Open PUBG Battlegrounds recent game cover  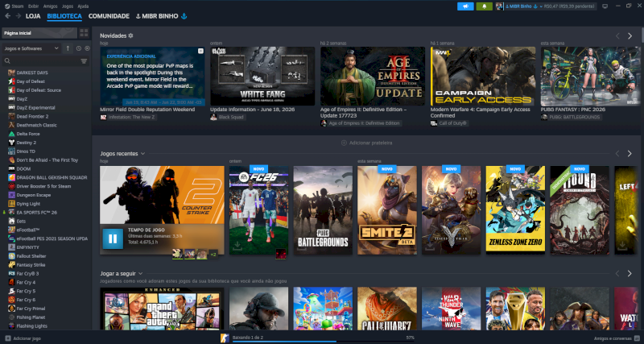click(323, 210)
